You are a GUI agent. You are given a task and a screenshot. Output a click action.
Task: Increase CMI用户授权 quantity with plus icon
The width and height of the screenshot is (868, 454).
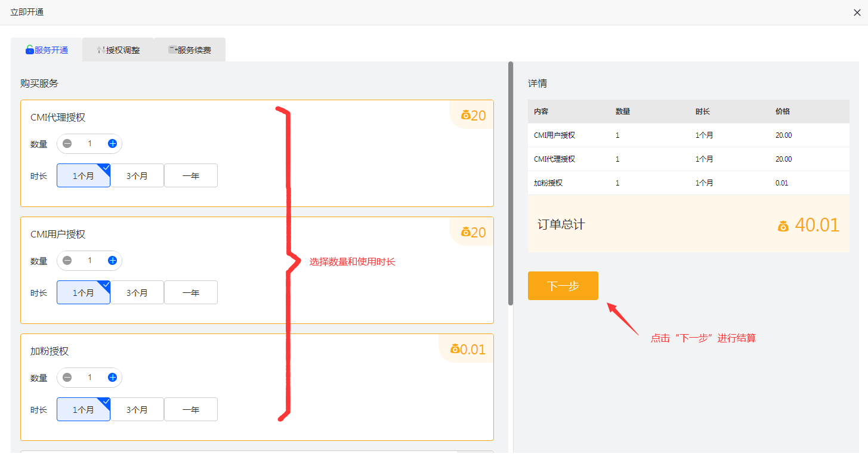(112, 261)
